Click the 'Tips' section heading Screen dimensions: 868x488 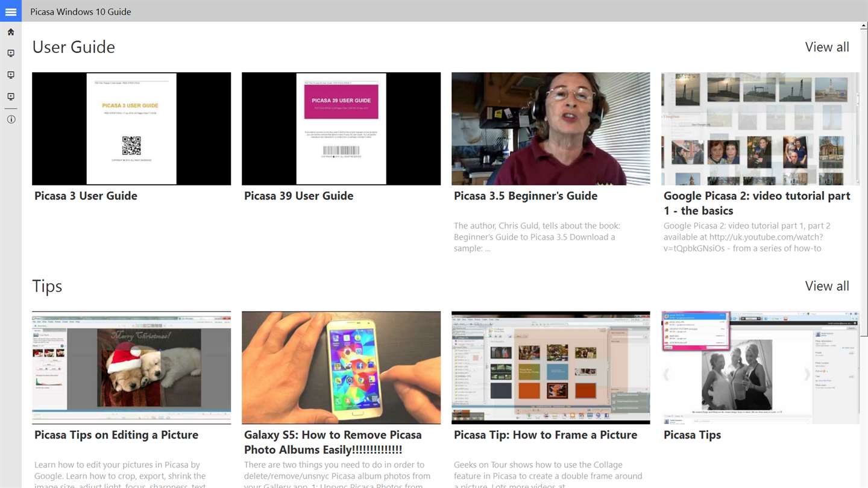coord(47,286)
